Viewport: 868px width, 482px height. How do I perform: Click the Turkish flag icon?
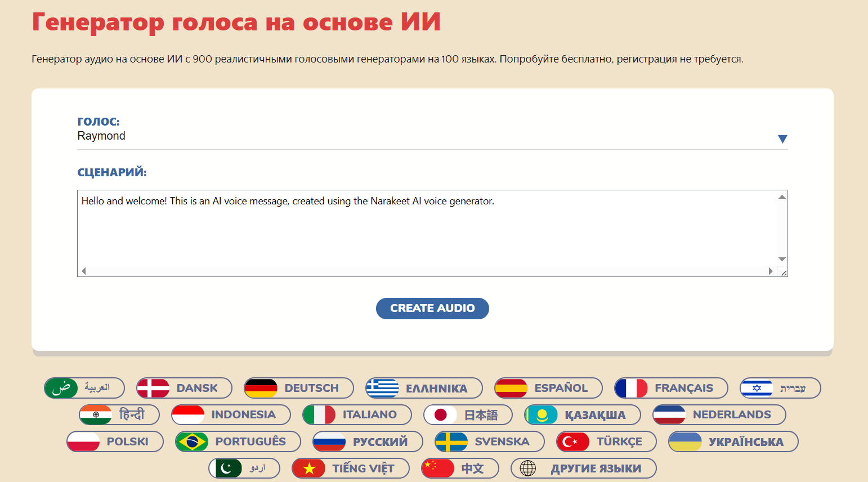click(x=573, y=441)
